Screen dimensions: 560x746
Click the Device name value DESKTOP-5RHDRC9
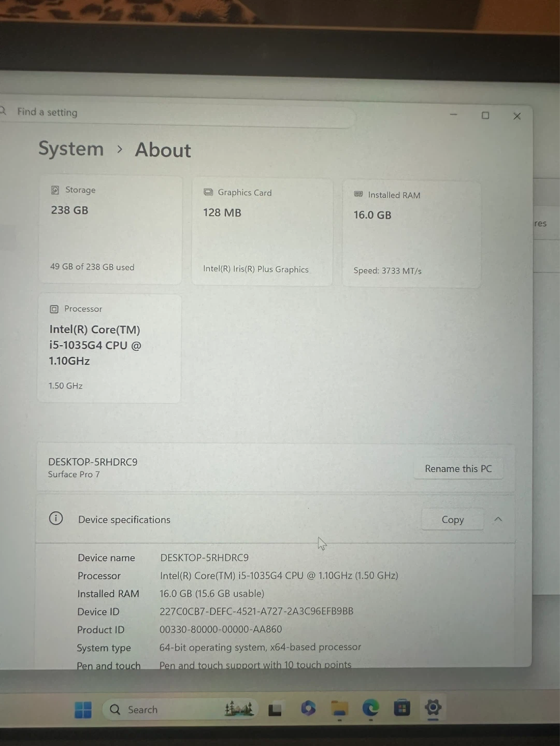[x=205, y=557]
